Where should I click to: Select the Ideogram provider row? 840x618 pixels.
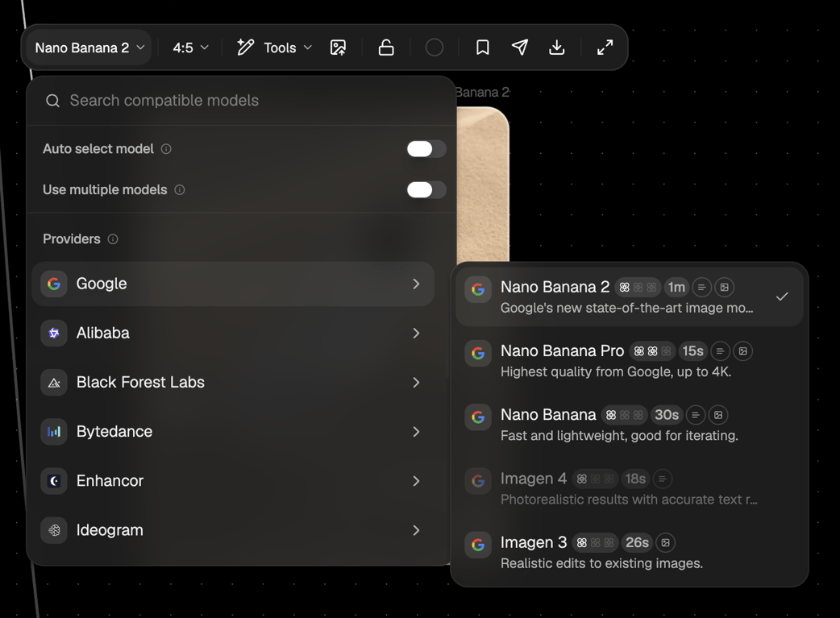pyautogui.click(x=233, y=530)
